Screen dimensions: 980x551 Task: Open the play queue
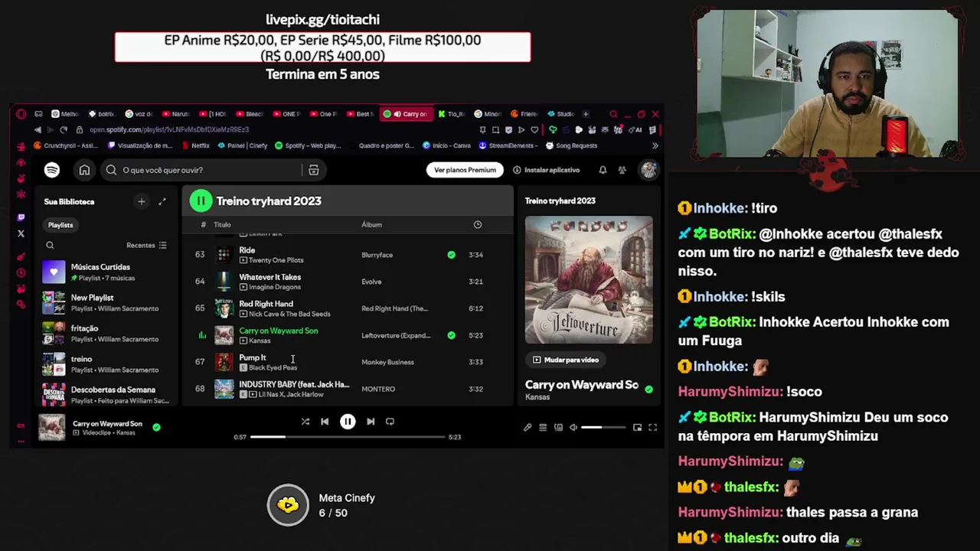(x=543, y=428)
